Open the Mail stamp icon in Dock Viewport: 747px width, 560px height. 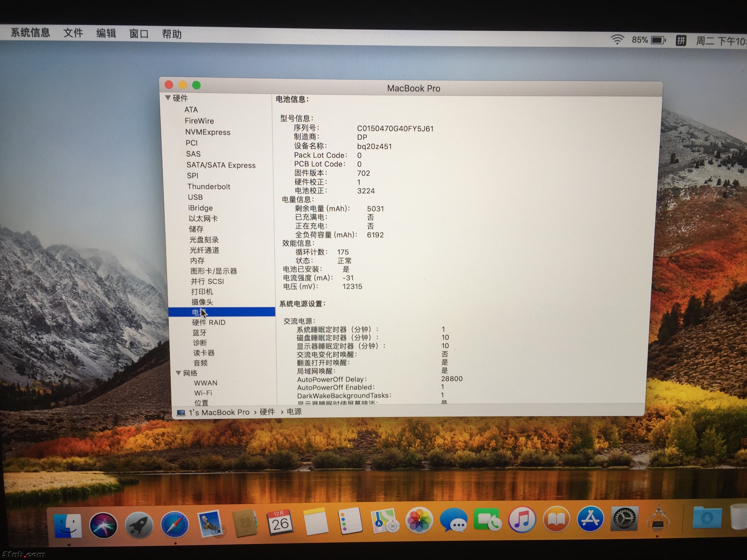click(210, 524)
